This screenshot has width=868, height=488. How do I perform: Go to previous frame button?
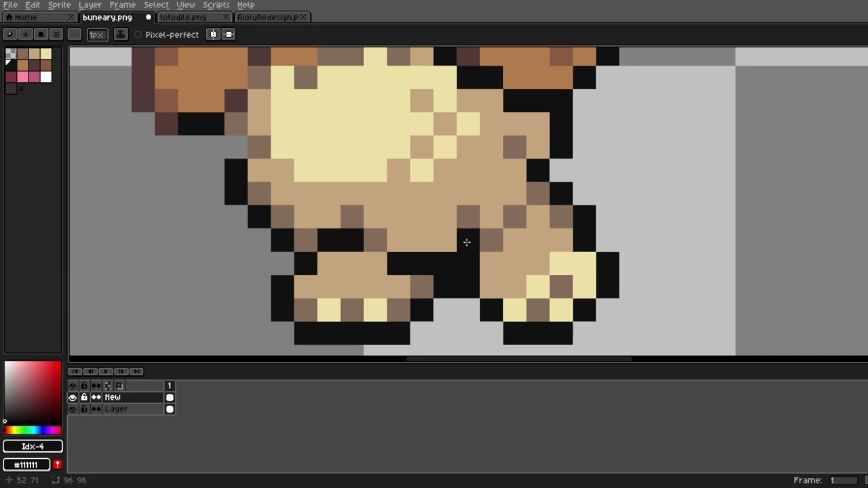point(90,371)
